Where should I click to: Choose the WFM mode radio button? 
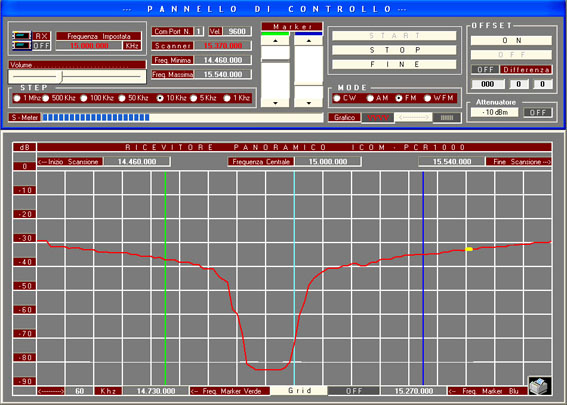pos(427,98)
